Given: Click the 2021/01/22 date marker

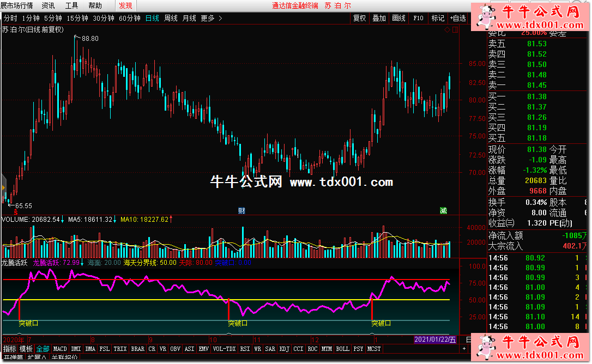Looking at the screenshot, I should [x=435, y=339].
